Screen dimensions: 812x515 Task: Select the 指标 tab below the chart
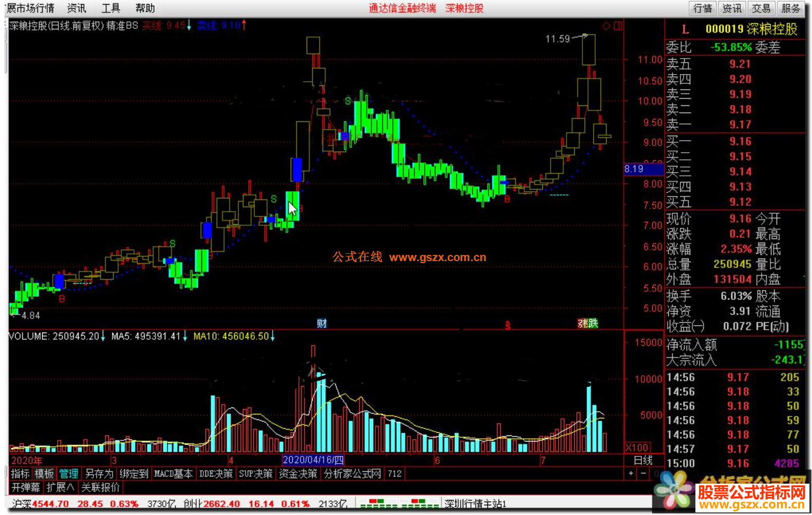point(20,473)
